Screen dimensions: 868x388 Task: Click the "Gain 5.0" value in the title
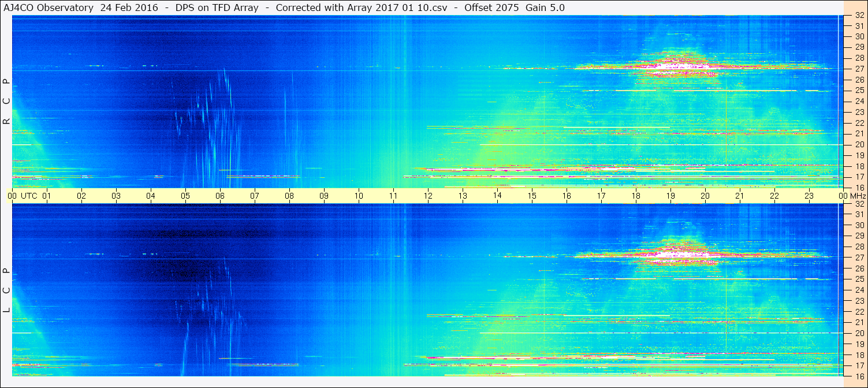coord(545,8)
